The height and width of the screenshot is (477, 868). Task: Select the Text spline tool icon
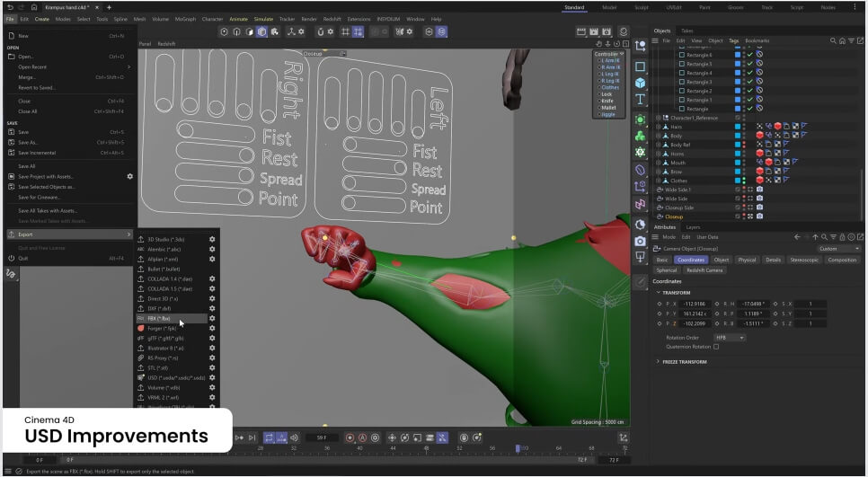(x=641, y=100)
